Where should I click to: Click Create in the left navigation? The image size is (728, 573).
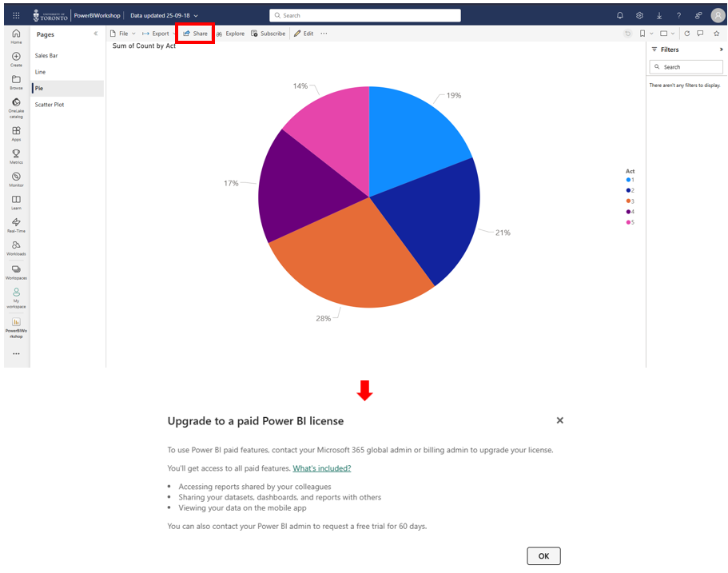coord(16,59)
